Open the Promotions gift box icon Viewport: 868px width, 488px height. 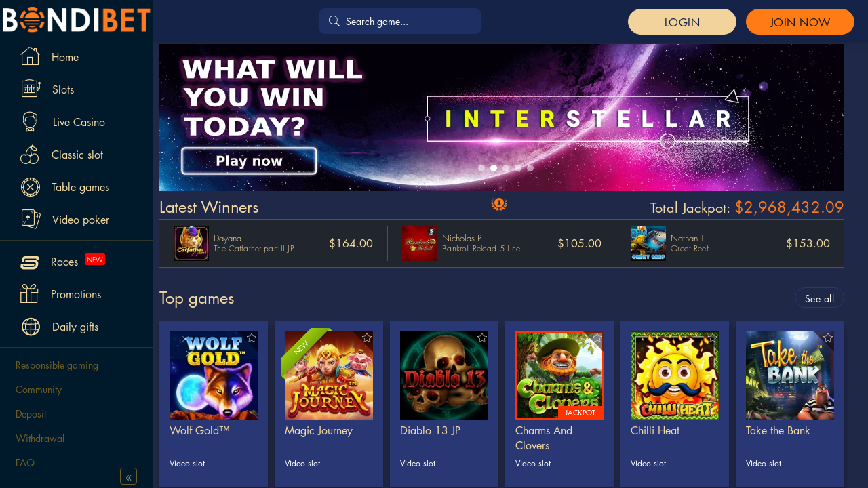point(29,294)
